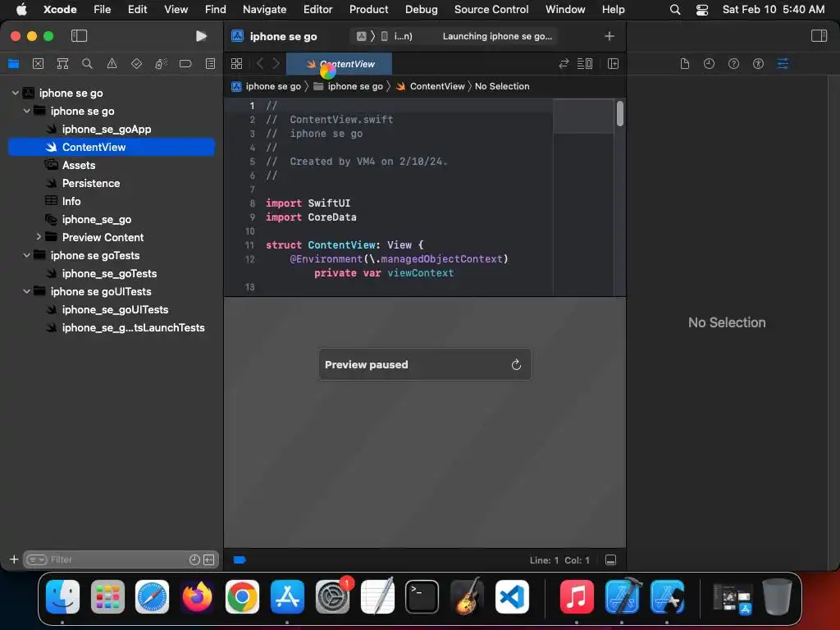
Task: Collapse the root iphone se go project
Action: tap(15, 93)
